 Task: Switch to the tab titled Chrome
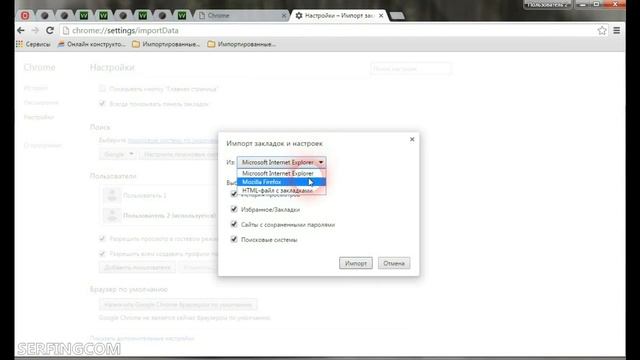(241, 16)
